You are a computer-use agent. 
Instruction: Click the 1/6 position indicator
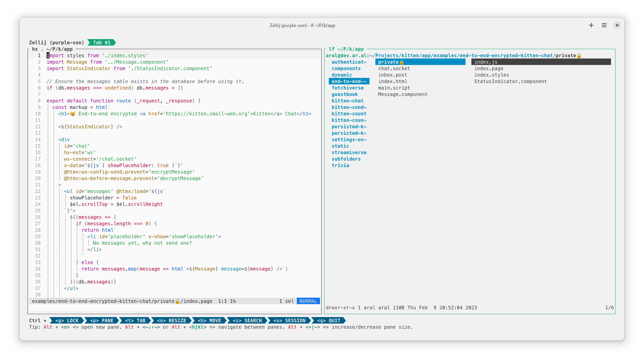pos(609,308)
